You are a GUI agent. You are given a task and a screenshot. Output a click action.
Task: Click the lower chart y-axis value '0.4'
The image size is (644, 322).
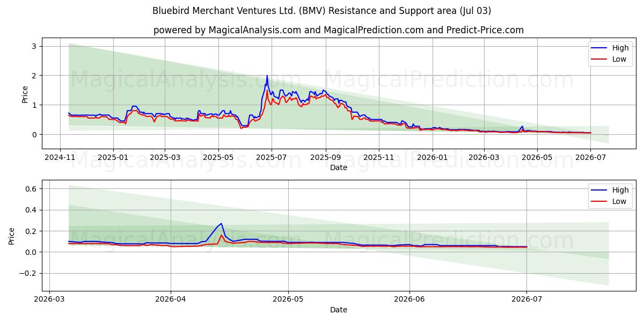tap(30, 210)
